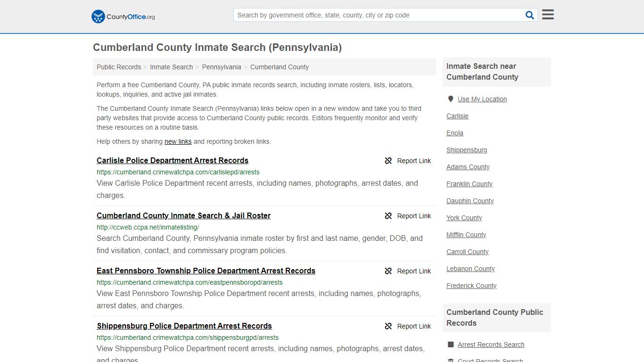Click broken-link icon for Shippensburg Police Department
This screenshot has width=644, height=362.
(x=388, y=326)
